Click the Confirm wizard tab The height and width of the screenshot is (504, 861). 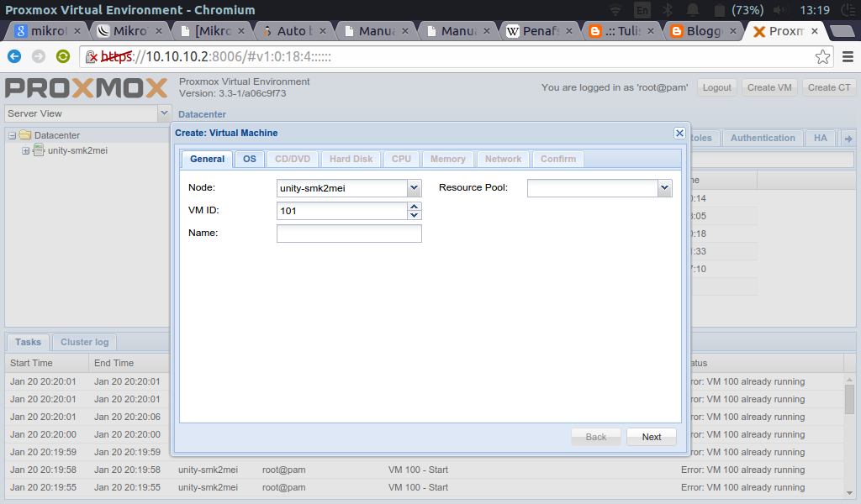(x=558, y=159)
